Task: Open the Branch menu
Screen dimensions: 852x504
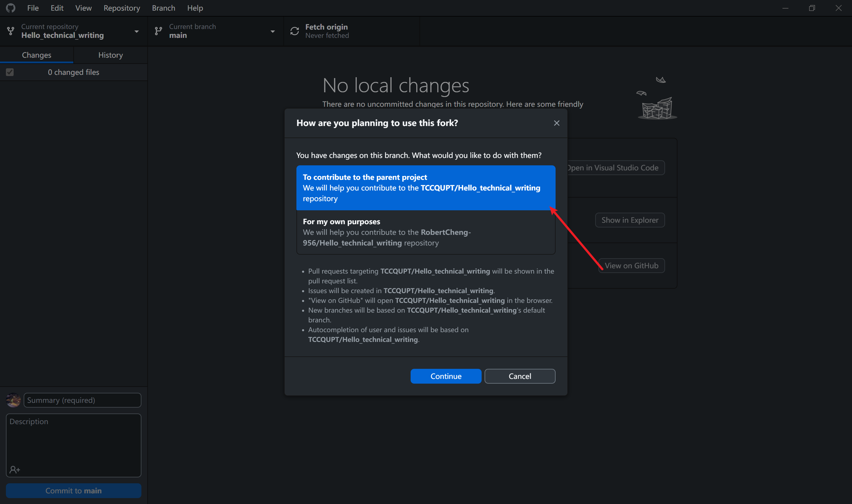Action: (x=163, y=8)
